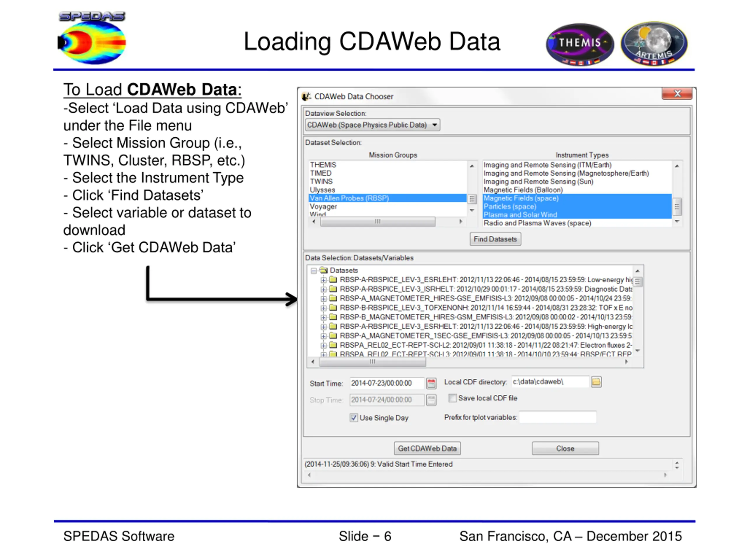Viewport: 747px width, 560px height.
Task: Click the CDAWeb Data Chooser title icon
Action: click(x=306, y=97)
